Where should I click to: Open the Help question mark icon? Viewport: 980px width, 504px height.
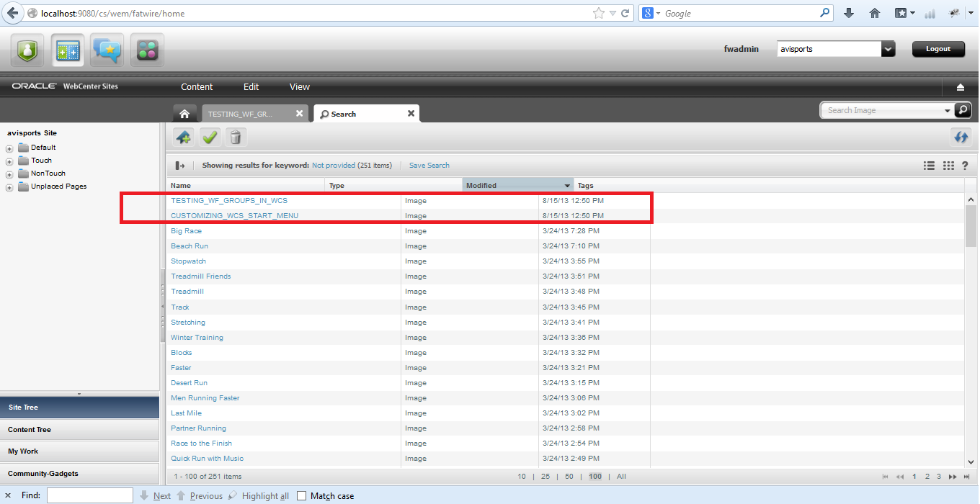965,165
